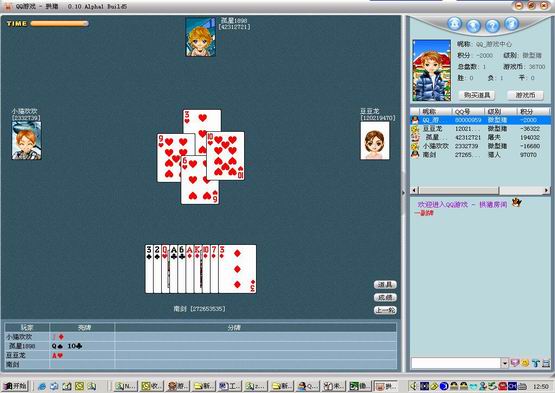Click the 购买道具 button

(477, 95)
